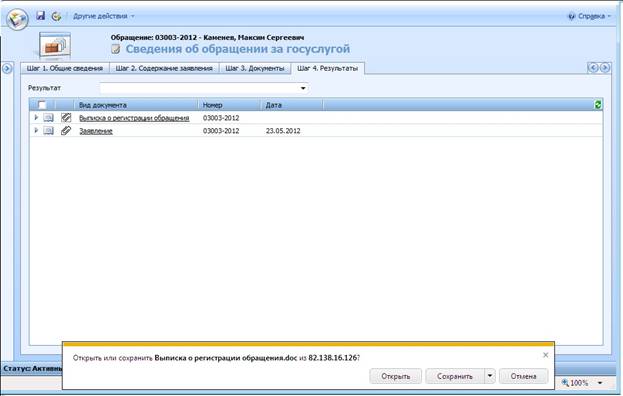Switch to Шаг 1. Общие сведения tab
This screenshot has height=396, width=623.
tap(65, 68)
